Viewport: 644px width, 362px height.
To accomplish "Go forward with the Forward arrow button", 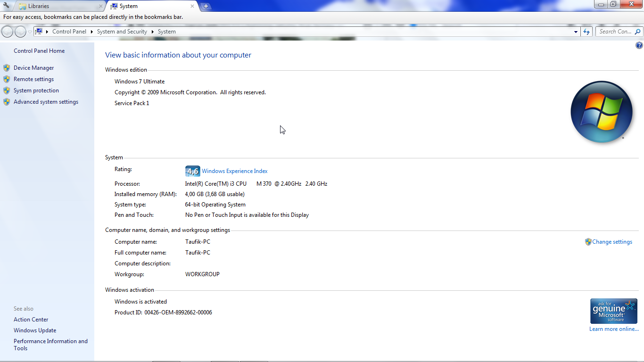I will pyautogui.click(x=20, y=32).
